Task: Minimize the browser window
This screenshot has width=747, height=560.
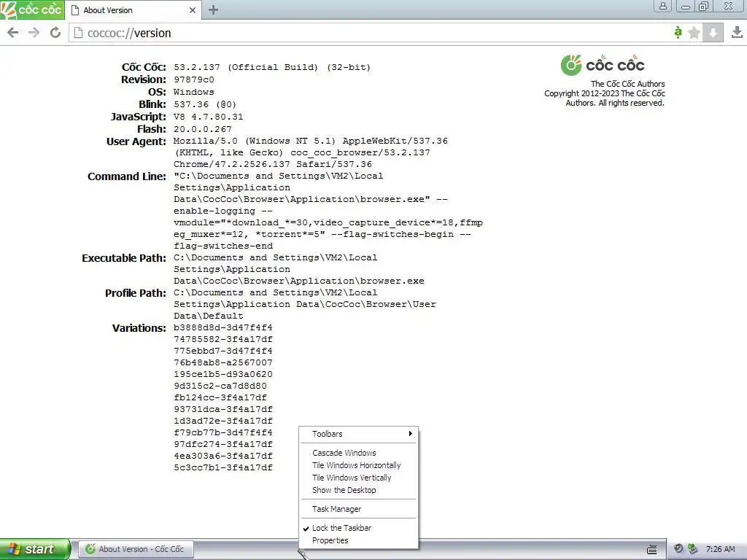Action: click(686, 6)
